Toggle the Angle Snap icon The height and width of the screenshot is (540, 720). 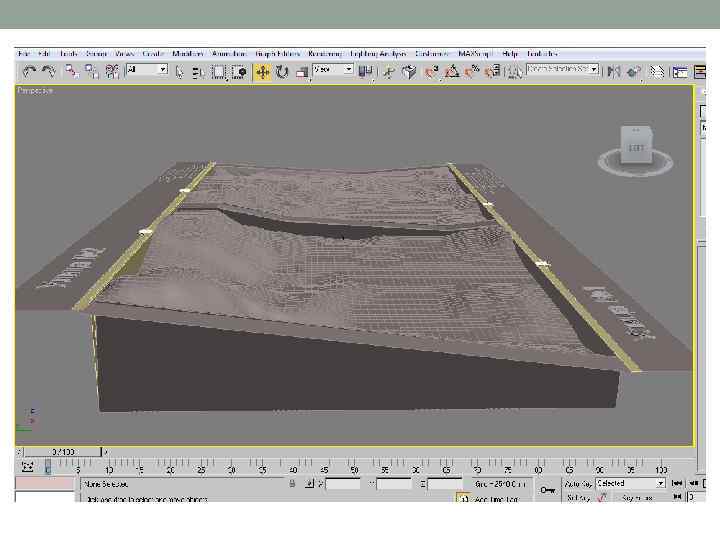452,72
